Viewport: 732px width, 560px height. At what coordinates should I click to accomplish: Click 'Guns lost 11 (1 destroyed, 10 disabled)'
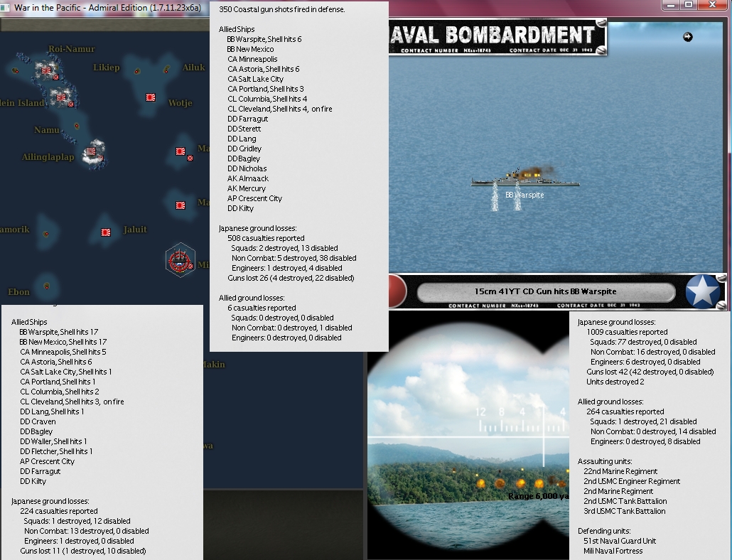[x=83, y=551]
